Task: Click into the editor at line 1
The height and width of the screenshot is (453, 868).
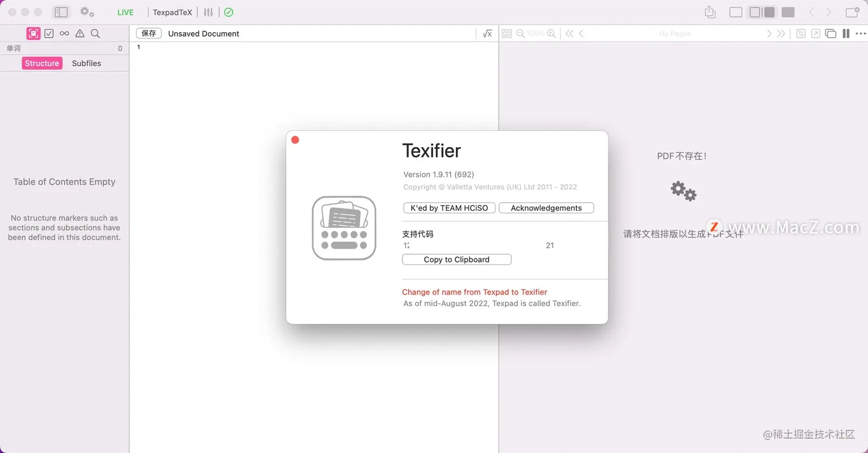Action: [313, 47]
